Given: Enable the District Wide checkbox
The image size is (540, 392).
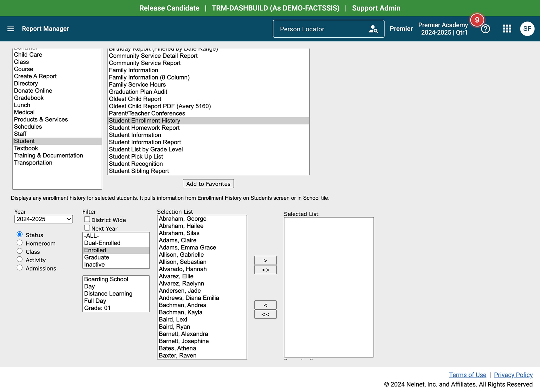Looking at the screenshot, I should click(x=87, y=219).
